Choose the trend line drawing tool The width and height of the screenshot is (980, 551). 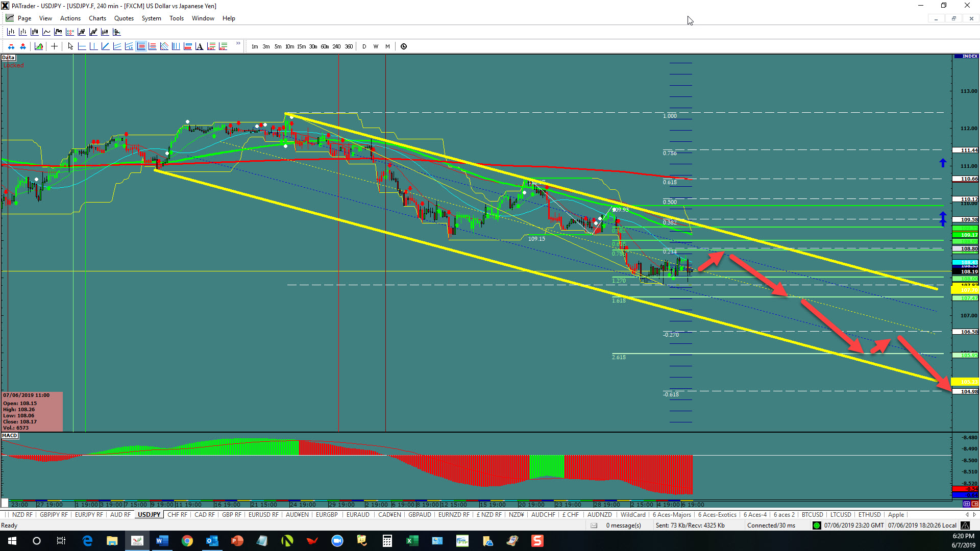pos(105,46)
